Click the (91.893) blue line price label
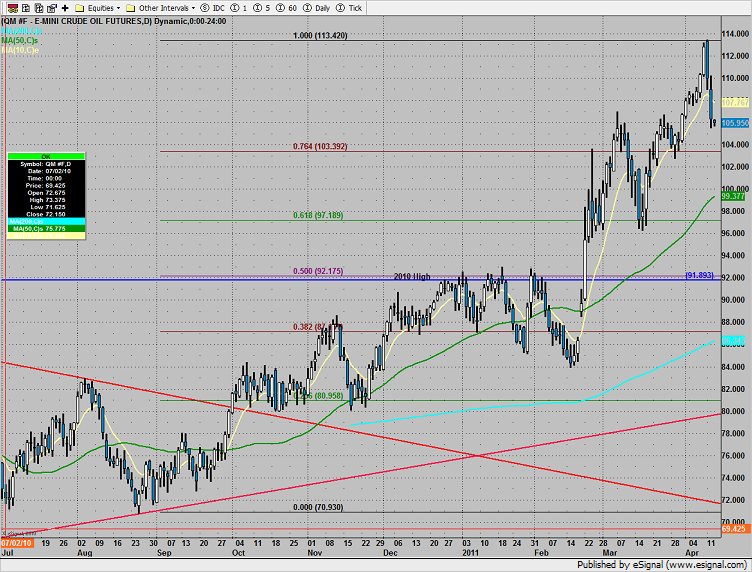 click(699, 275)
